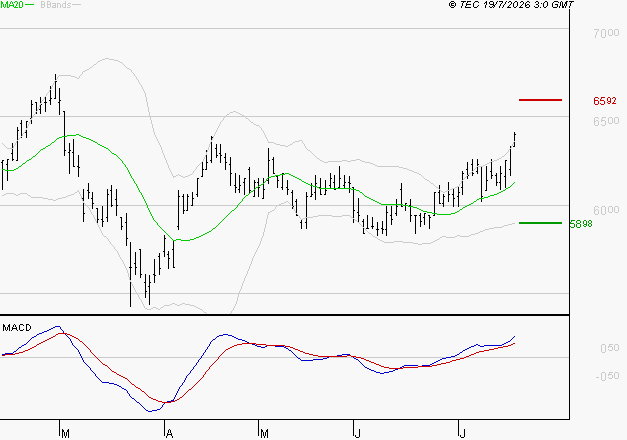Click the MACD -050 axis label
The height and width of the screenshot is (440, 627).
point(607,376)
